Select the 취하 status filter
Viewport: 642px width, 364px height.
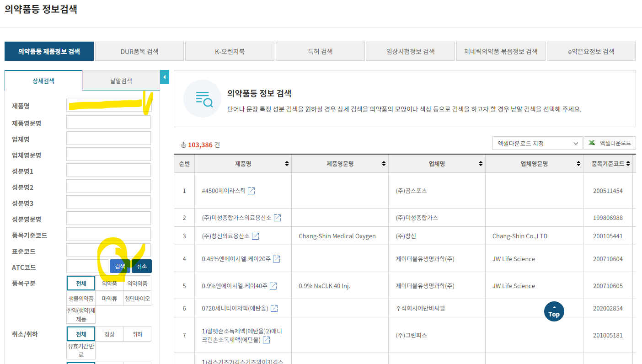tap(137, 334)
